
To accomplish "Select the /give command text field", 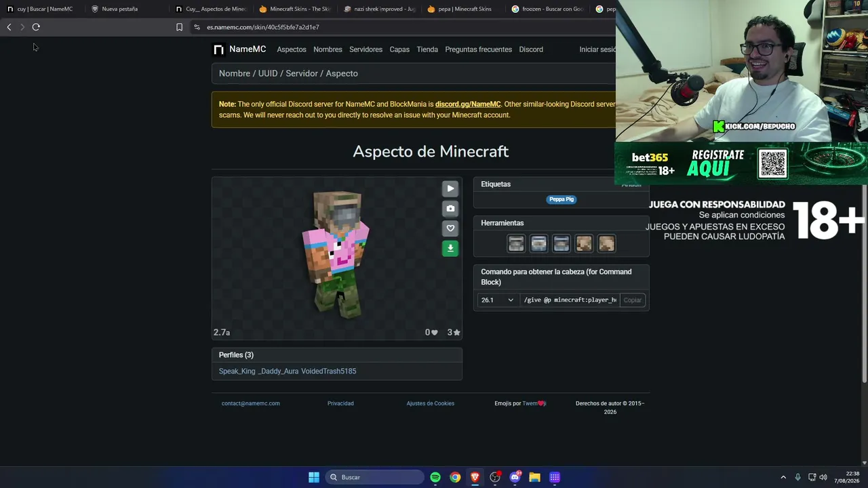I will (570, 300).
